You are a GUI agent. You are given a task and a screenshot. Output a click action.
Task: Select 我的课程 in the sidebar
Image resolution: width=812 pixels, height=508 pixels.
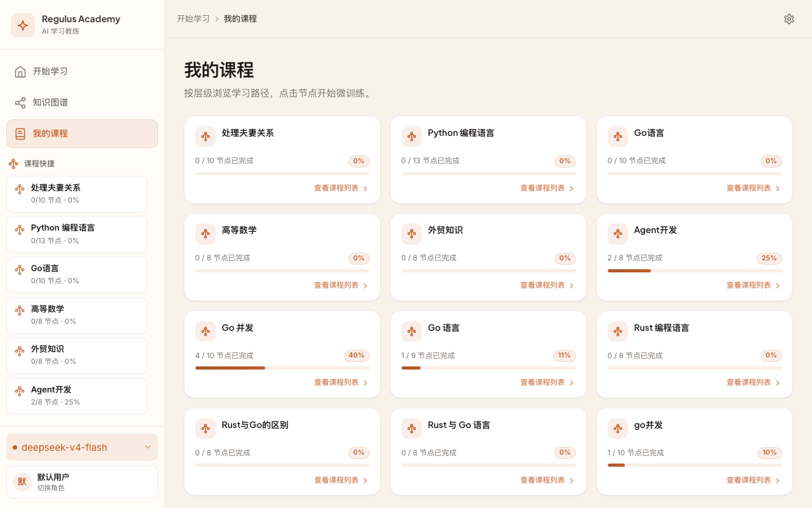(x=82, y=133)
